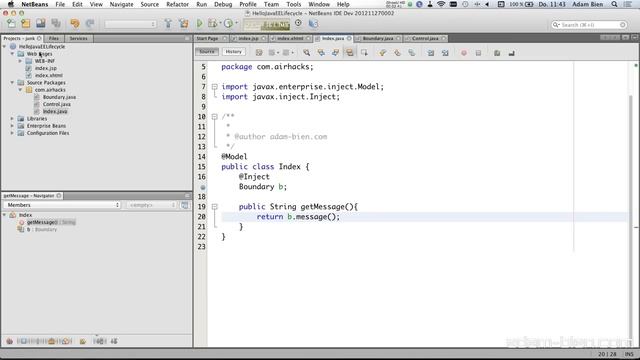The image size is (640, 360).
Task: Switch to the Boundary.java editor tab
Action: click(378, 38)
